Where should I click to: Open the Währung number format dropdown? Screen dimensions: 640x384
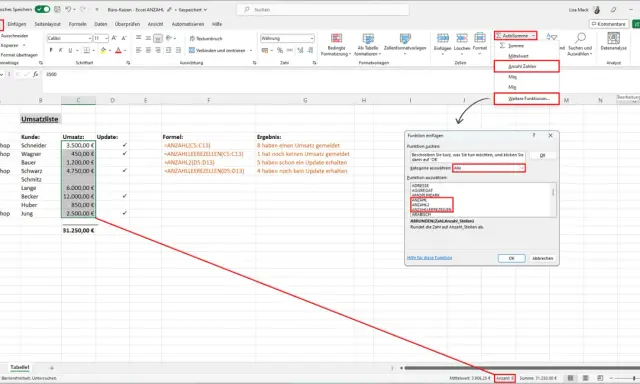click(x=312, y=38)
